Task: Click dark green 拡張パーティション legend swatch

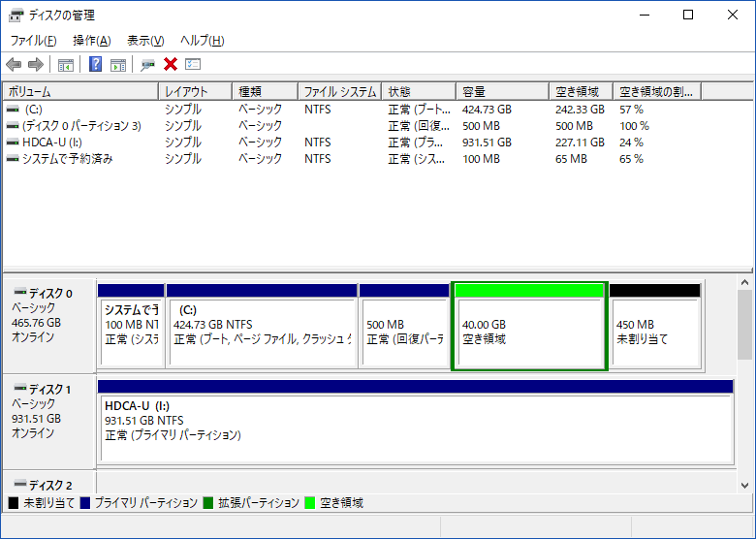Action: click(x=208, y=503)
